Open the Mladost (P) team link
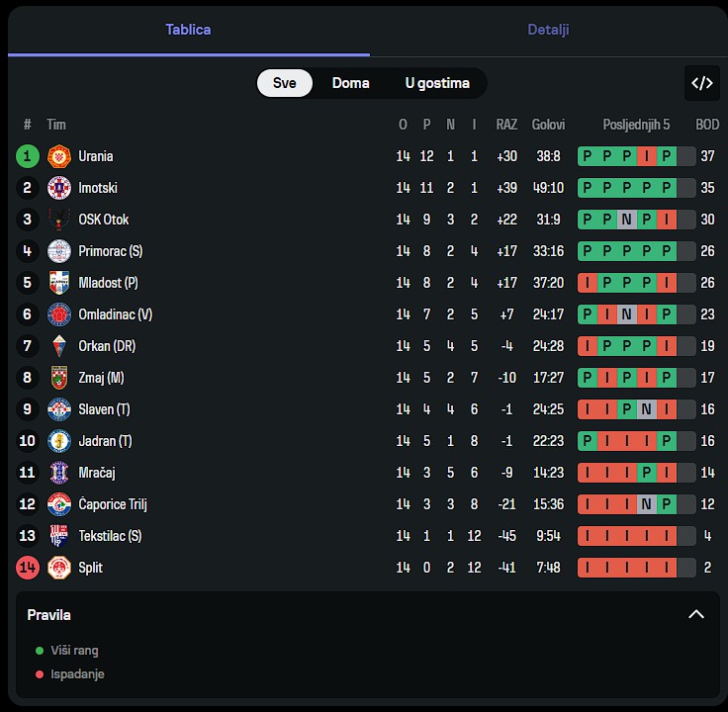 (x=108, y=283)
